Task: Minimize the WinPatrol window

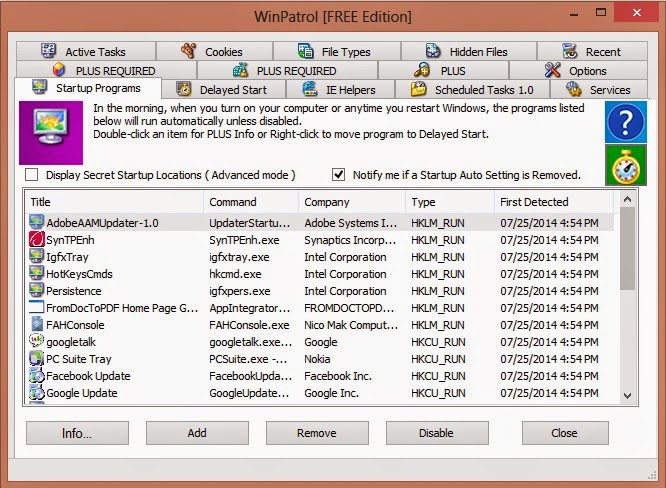Action: [x=574, y=14]
